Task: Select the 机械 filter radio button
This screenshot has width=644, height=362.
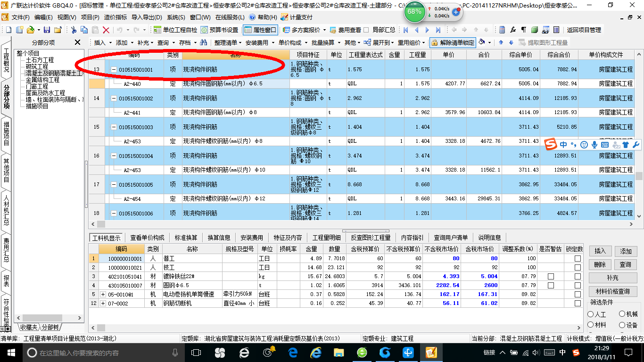Action: coord(622,314)
